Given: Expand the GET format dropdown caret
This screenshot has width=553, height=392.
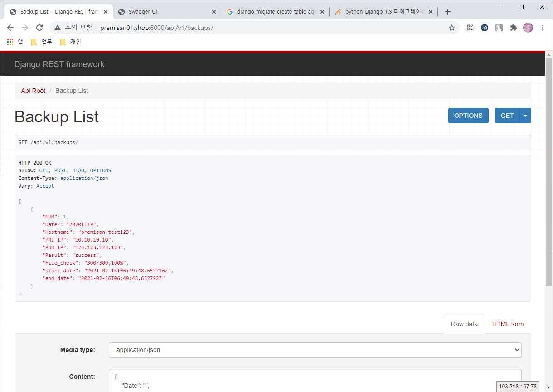Looking at the screenshot, I should tap(525, 116).
